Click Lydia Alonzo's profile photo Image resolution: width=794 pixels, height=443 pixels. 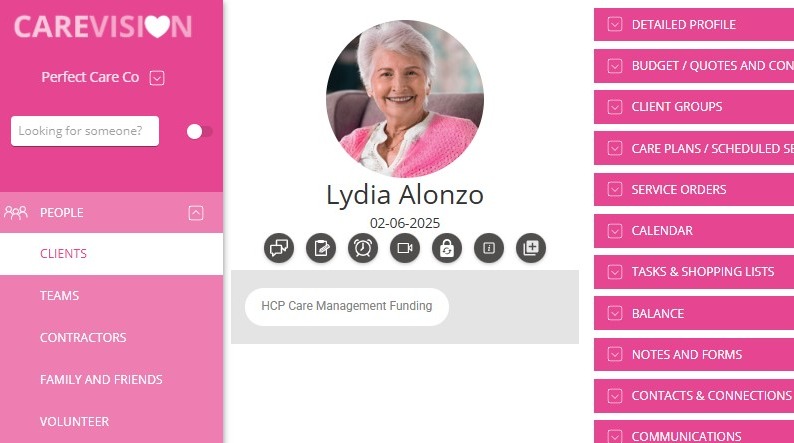point(405,99)
